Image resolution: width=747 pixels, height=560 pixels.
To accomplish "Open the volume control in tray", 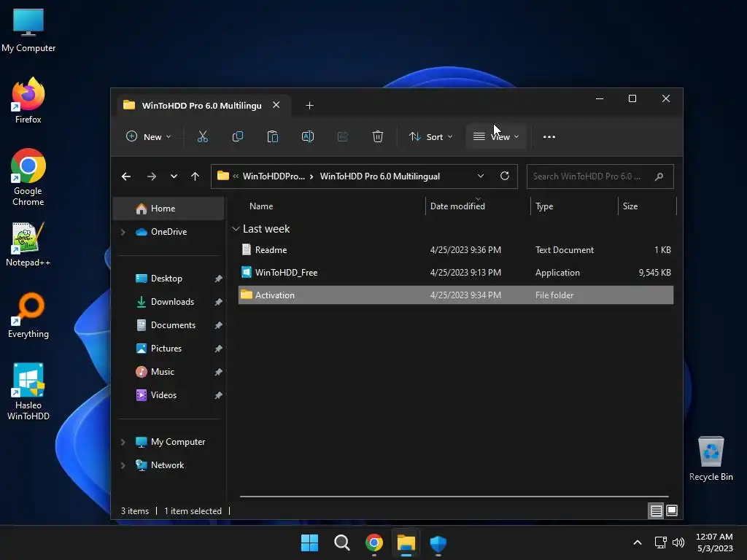I will click(678, 542).
